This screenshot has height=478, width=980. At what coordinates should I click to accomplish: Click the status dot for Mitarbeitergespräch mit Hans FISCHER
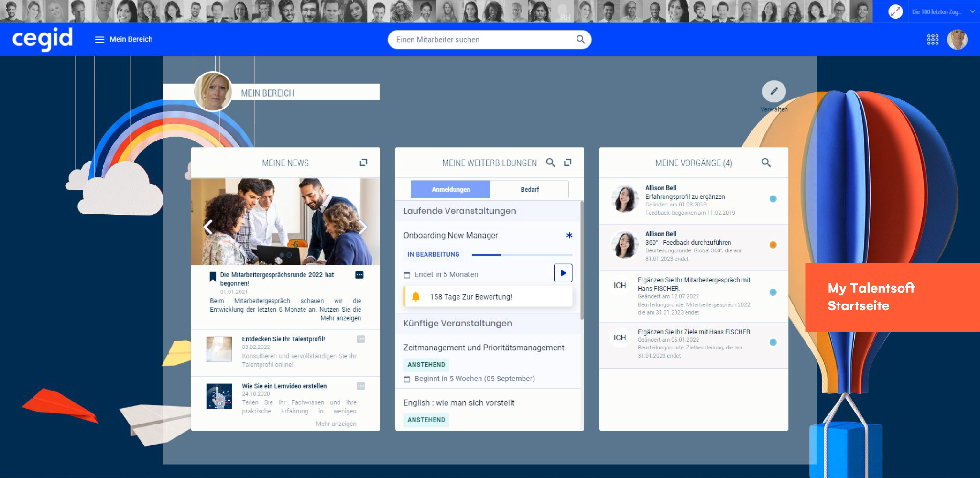[x=773, y=292]
